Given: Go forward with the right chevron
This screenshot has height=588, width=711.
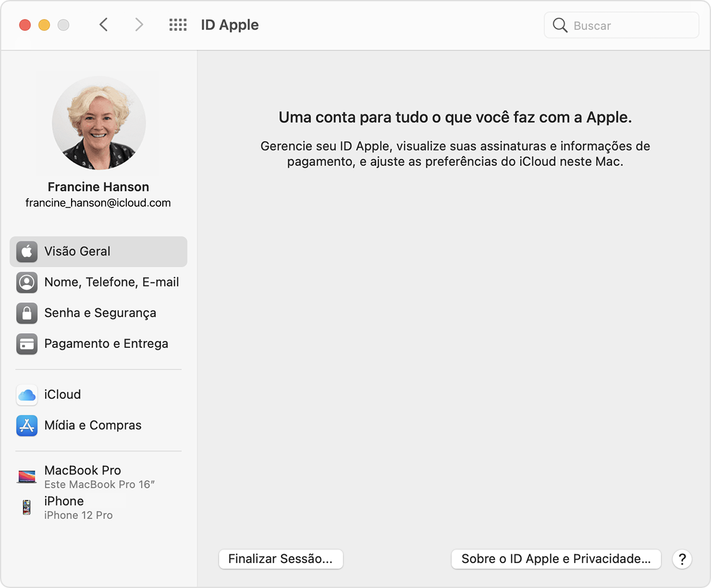Looking at the screenshot, I should point(139,25).
